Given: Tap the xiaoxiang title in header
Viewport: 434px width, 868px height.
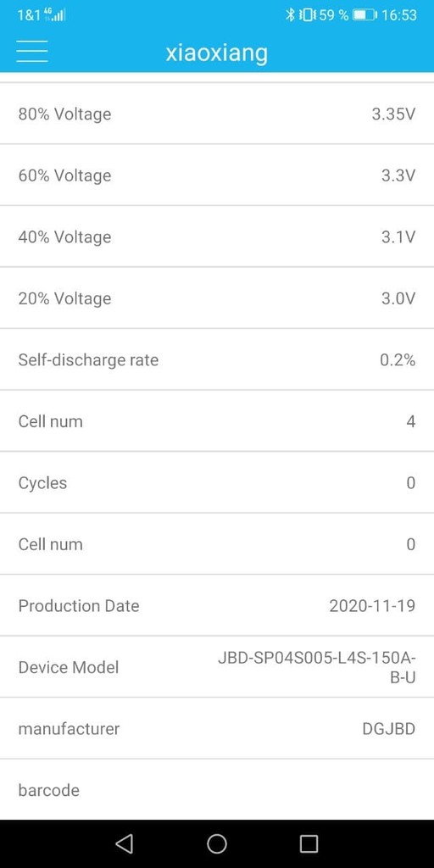Looking at the screenshot, I should point(216,53).
